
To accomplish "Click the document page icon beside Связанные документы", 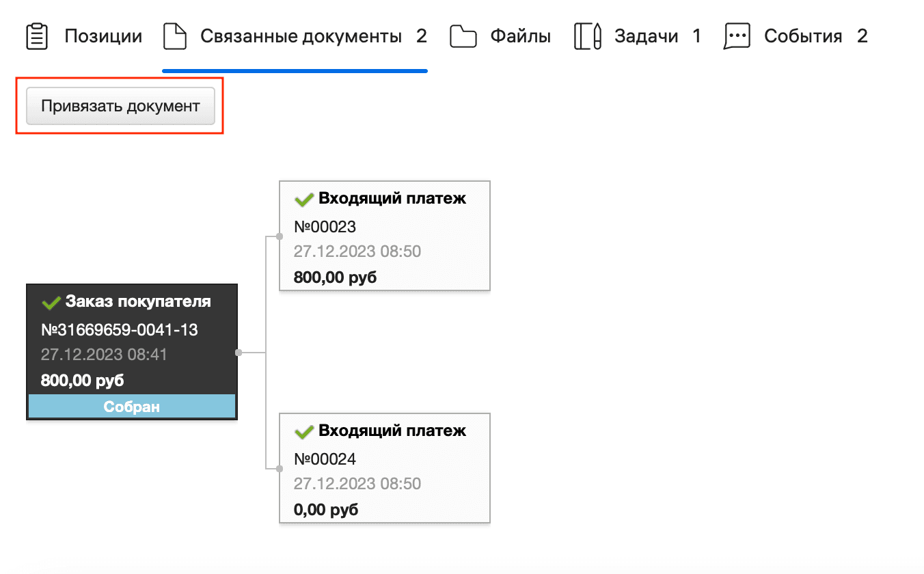I will [x=175, y=36].
